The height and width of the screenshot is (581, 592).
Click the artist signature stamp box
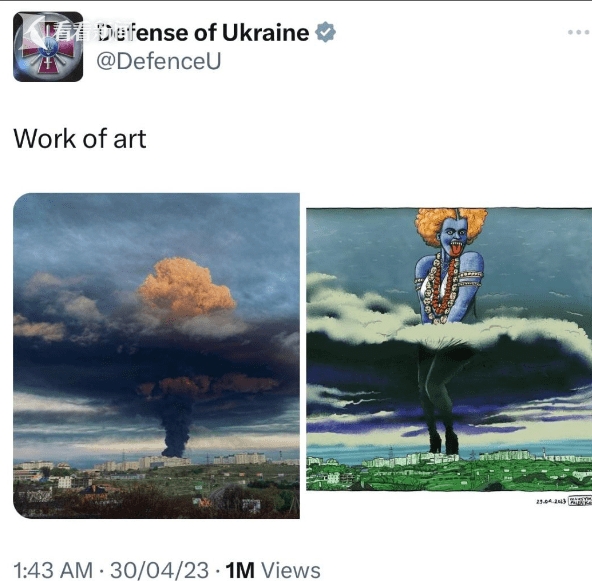click(x=580, y=501)
